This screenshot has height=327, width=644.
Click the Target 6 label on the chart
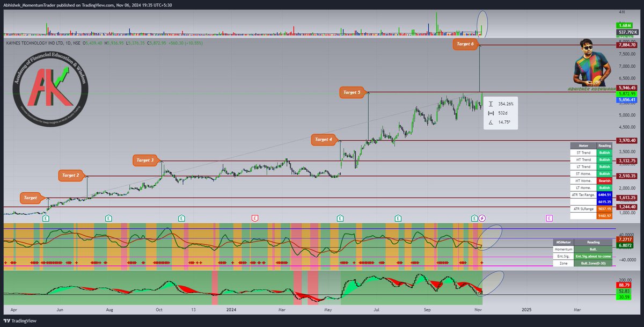pos(465,45)
